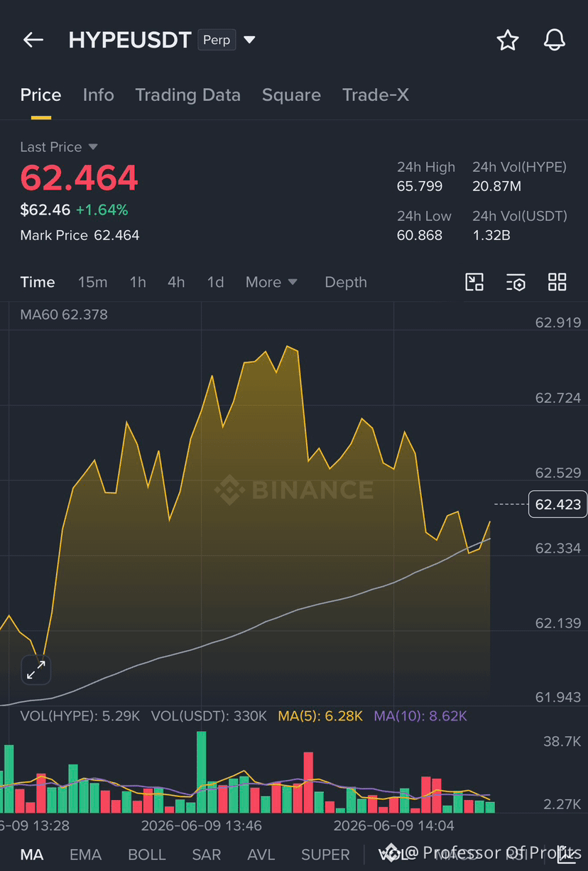Open the chart indicator settings icon
Viewport: 588px width, 871px height.
coord(516,282)
